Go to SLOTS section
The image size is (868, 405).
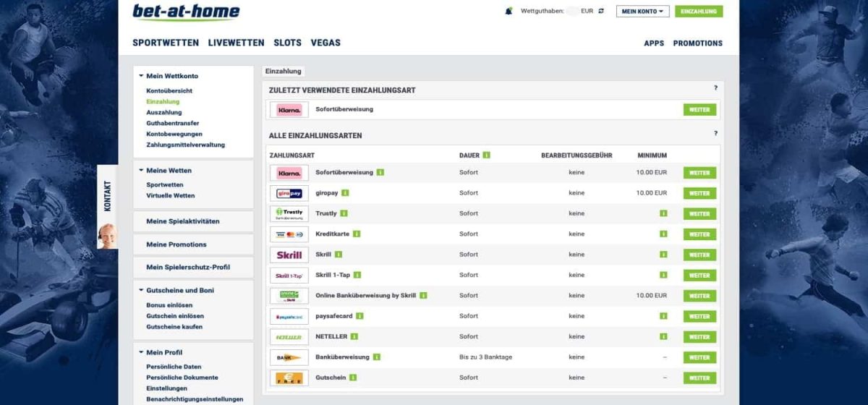coord(288,43)
